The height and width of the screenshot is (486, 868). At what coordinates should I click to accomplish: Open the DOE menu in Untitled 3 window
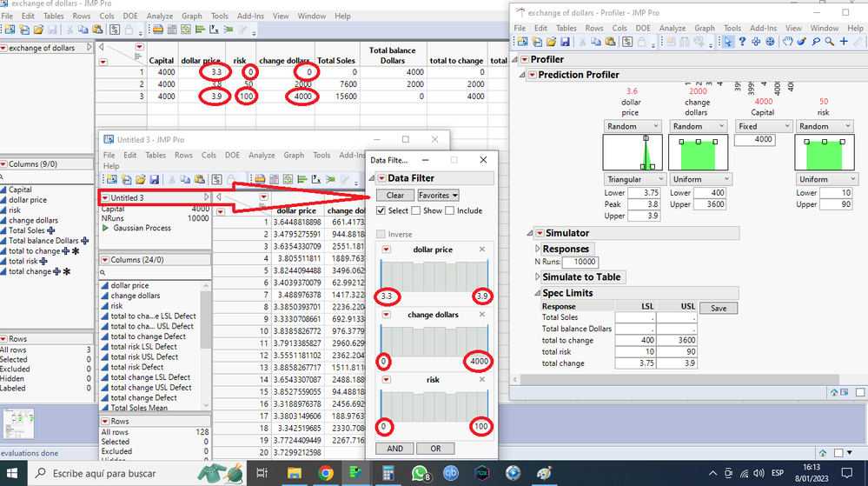232,156
